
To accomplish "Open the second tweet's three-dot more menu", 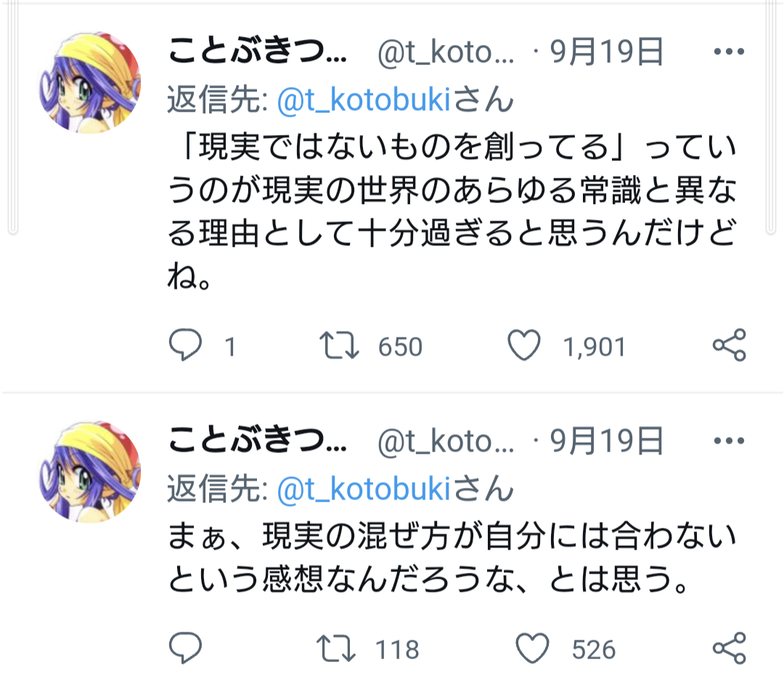I will pos(729,441).
